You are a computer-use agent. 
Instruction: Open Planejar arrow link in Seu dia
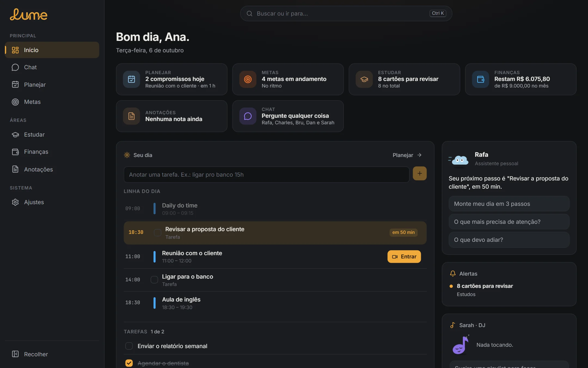pyautogui.click(x=407, y=155)
